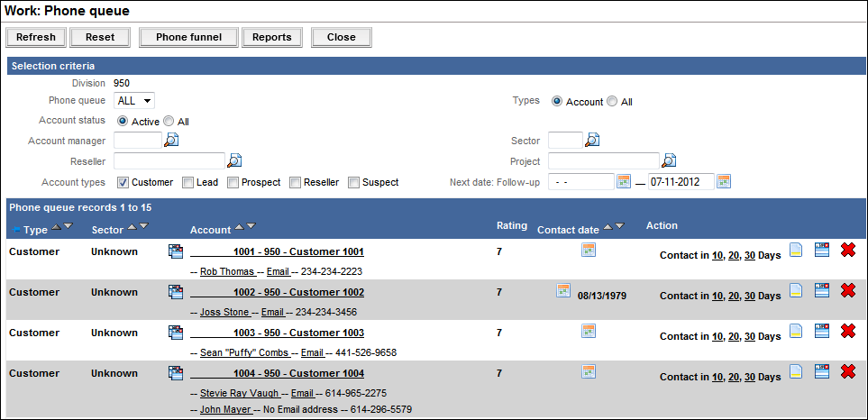Open the Reports button
The image size is (868, 420).
(271, 37)
